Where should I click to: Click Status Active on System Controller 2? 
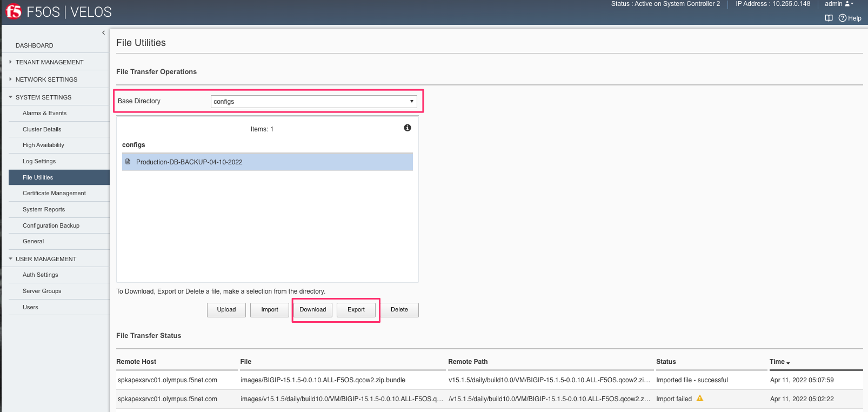pyautogui.click(x=665, y=4)
